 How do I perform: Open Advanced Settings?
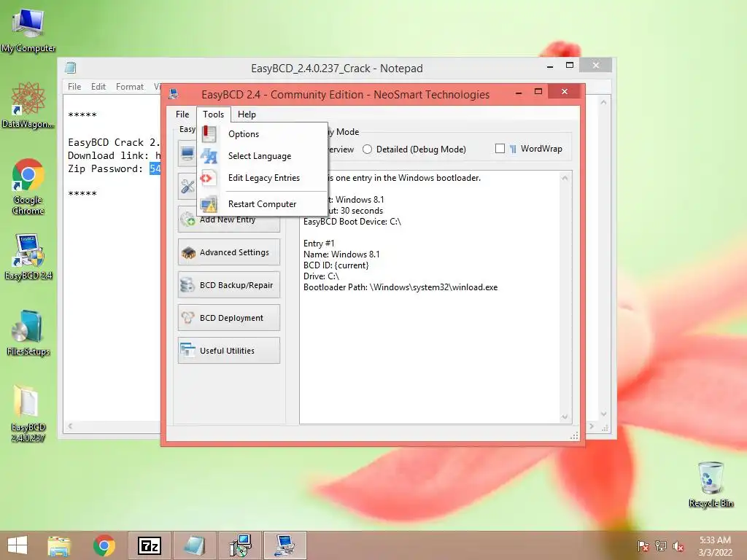pyautogui.click(x=228, y=252)
